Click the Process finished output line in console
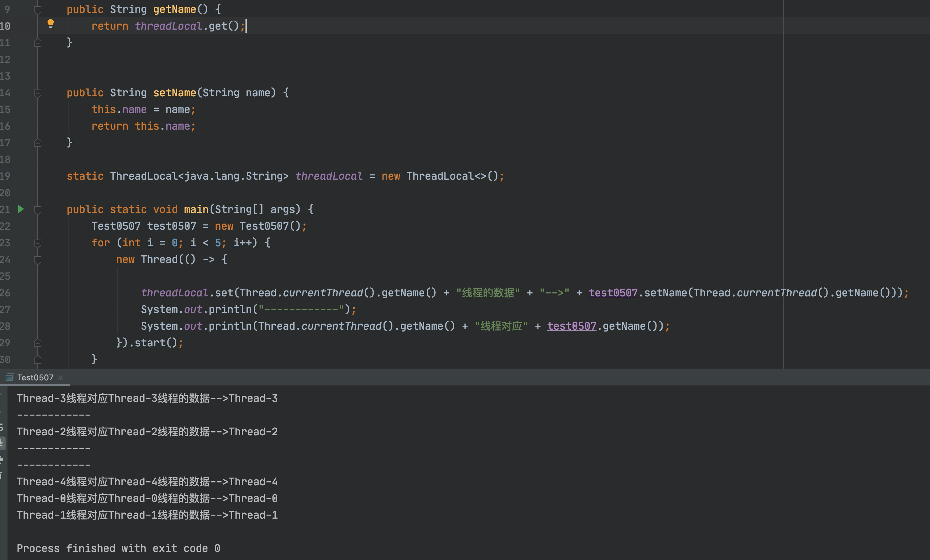Screen dimensions: 930x560 pyautogui.click(x=119, y=548)
